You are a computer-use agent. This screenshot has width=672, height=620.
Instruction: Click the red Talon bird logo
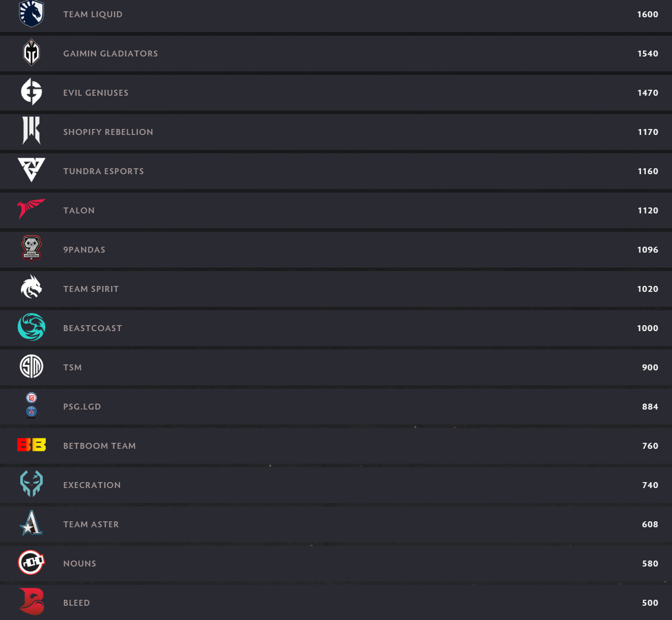pos(31,209)
